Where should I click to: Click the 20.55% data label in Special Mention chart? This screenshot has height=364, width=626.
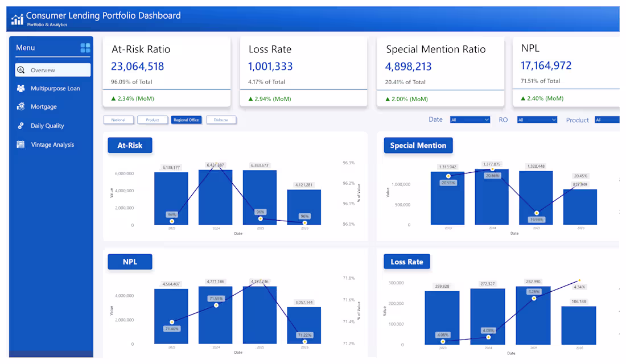(x=448, y=183)
